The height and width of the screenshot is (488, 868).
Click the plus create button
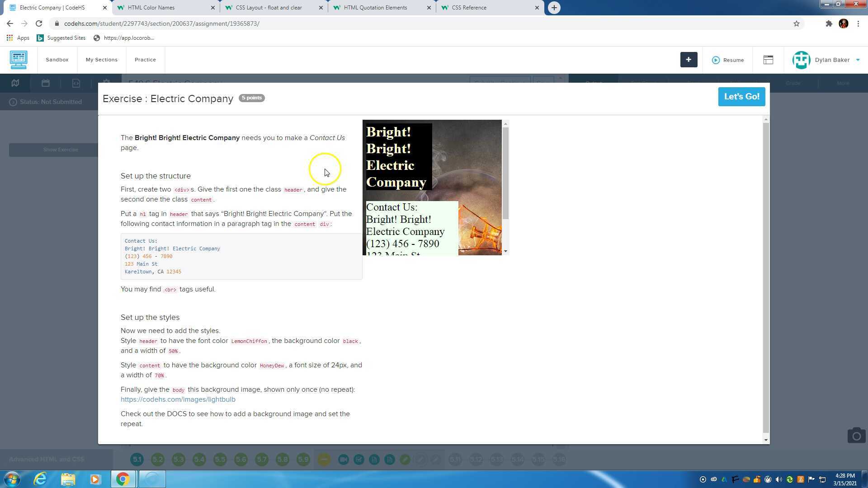click(x=689, y=60)
